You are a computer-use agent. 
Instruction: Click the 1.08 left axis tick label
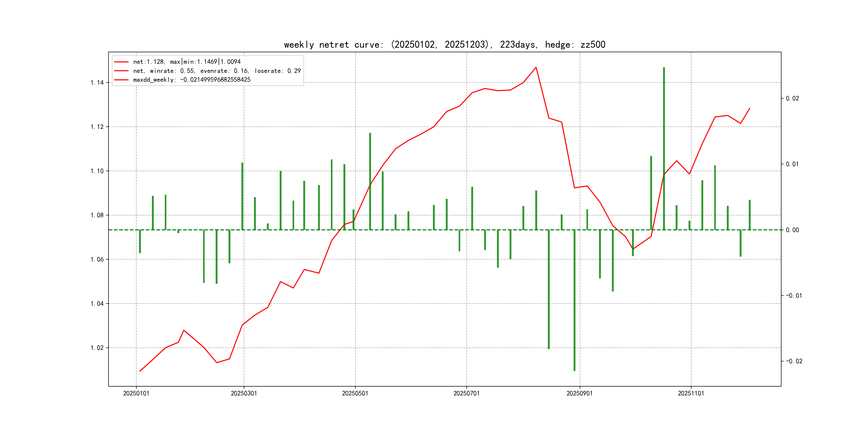click(x=97, y=215)
